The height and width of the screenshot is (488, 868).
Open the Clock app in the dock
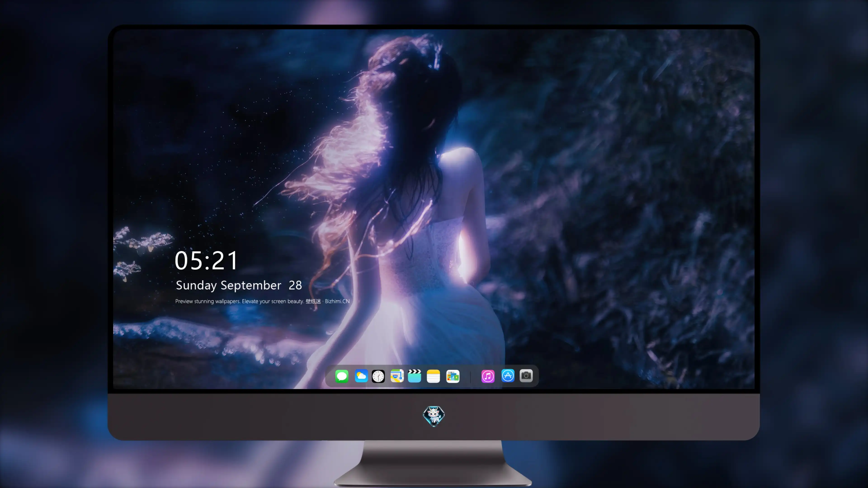378,376
